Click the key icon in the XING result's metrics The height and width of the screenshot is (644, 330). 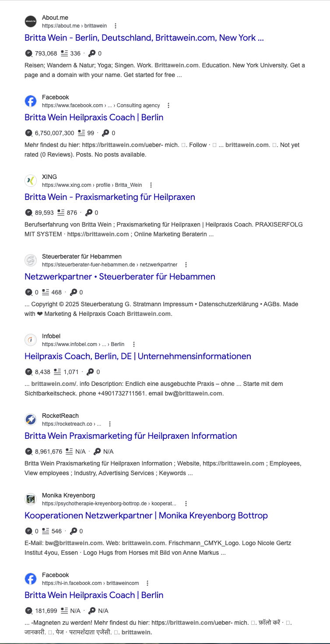(x=89, y=213)
